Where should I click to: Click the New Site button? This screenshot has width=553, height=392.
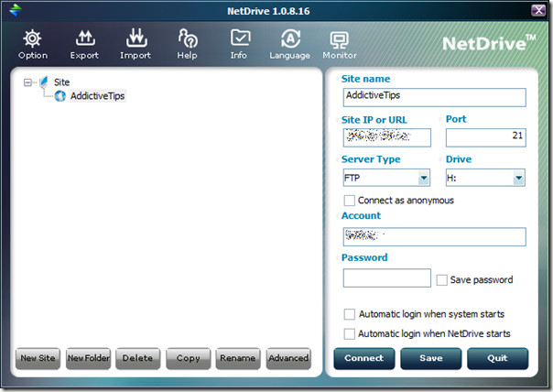tap(38, 358)
